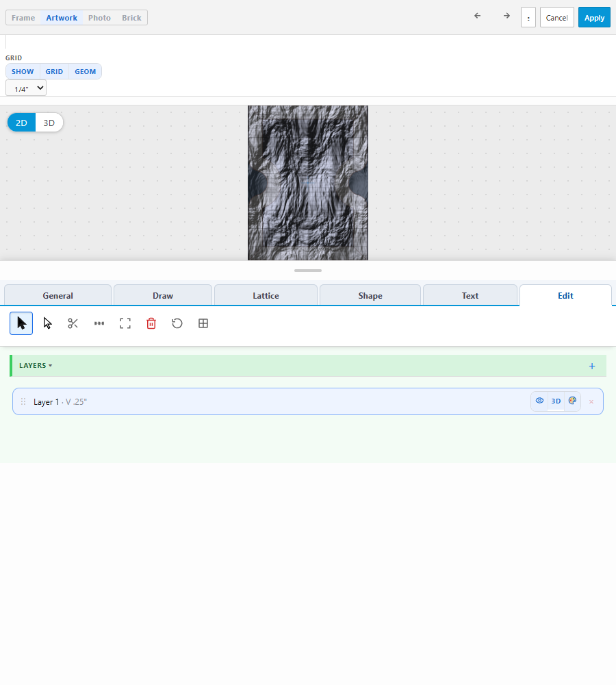Click the undo left arrow
This screenshot has height=685, width=616.
tap(478, 16)
